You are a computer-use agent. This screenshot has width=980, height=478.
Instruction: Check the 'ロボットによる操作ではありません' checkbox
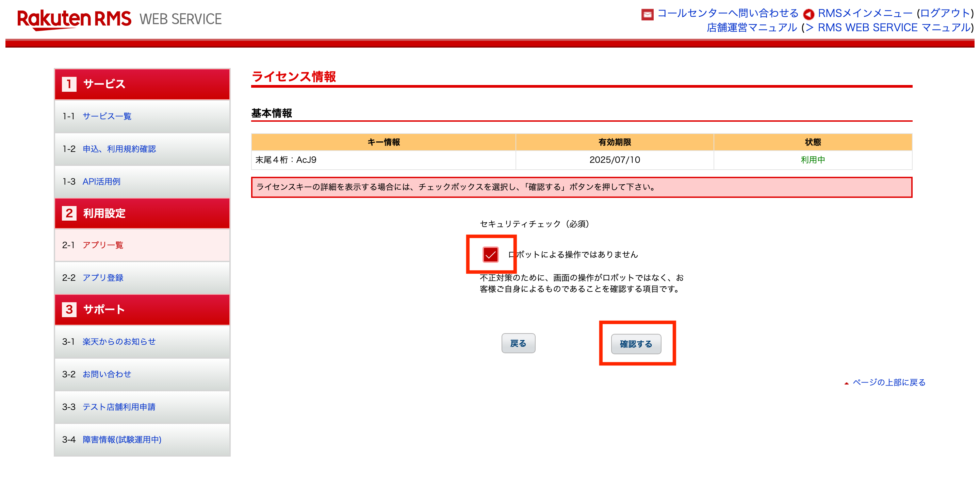(490, 255)
